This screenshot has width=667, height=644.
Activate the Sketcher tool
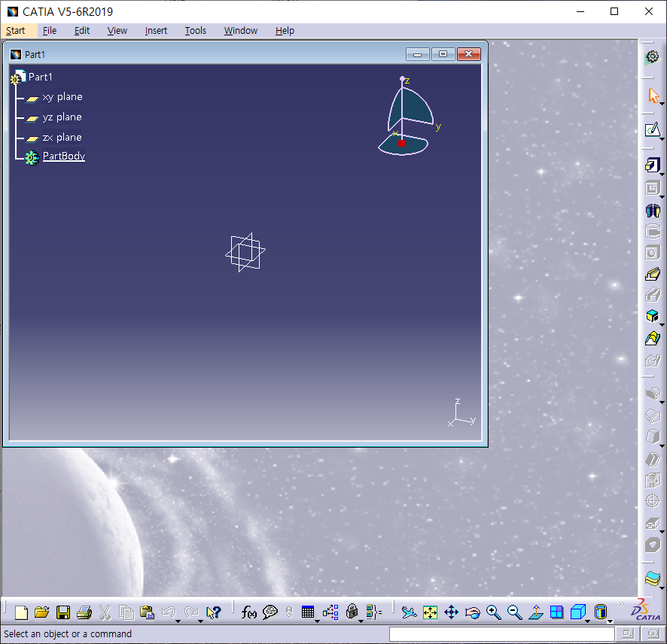click(652, 129)
